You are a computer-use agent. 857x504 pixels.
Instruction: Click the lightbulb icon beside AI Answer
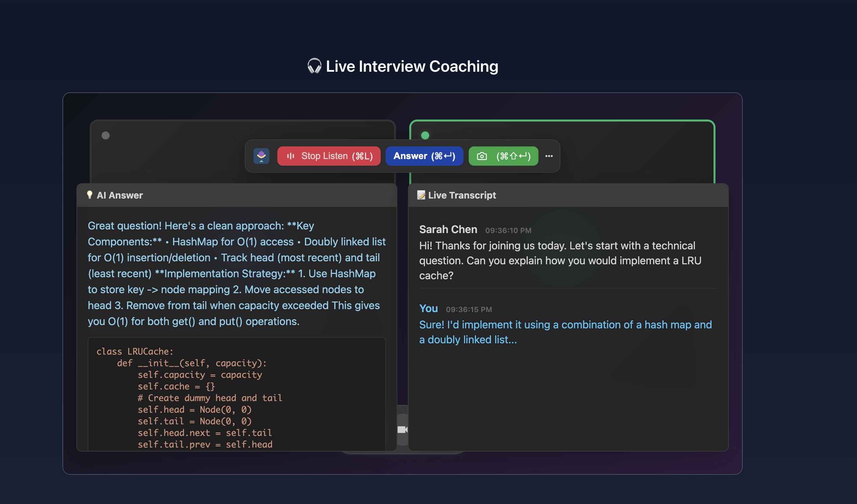(x=89, y=195)
